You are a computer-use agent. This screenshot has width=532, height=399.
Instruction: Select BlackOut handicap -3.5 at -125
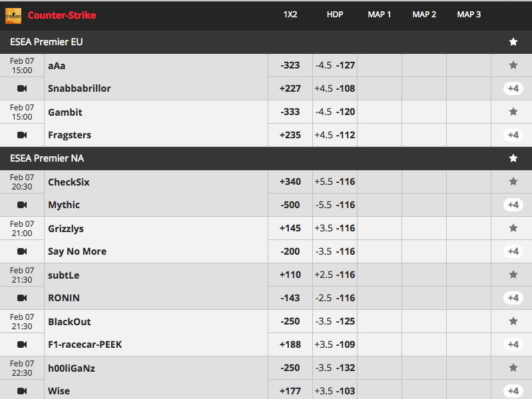coord(335,321)
